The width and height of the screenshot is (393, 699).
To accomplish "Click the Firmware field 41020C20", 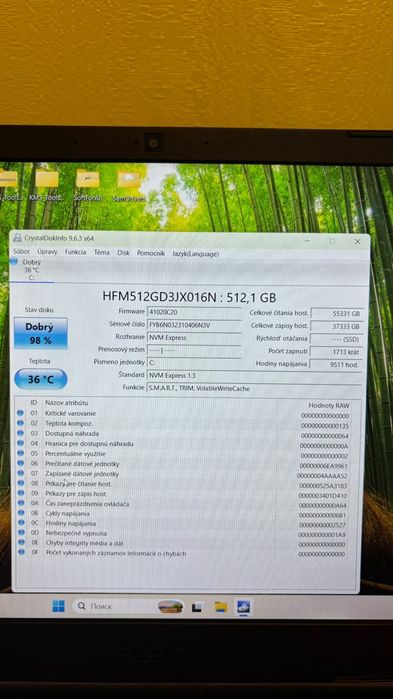I will pos(194,312).
